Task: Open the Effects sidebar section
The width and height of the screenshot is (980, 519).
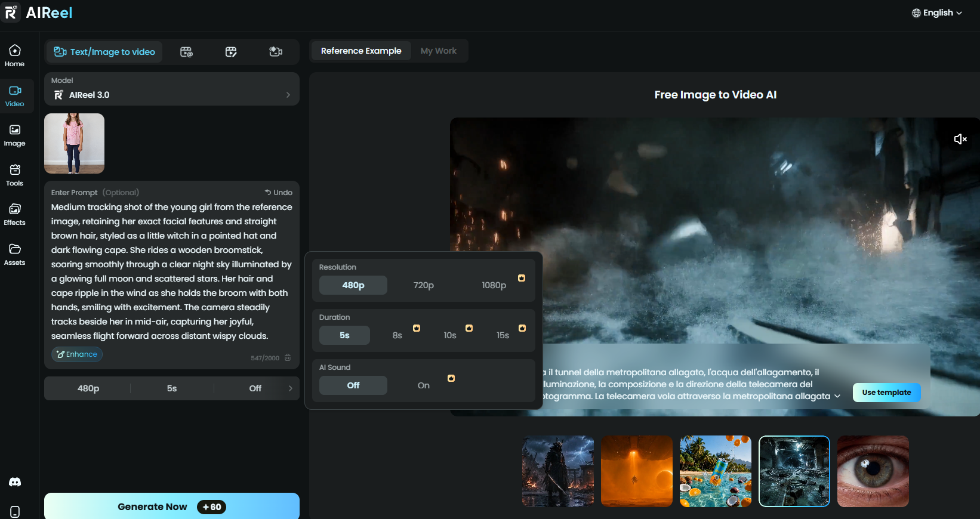Action: click(x=15, y=215)
